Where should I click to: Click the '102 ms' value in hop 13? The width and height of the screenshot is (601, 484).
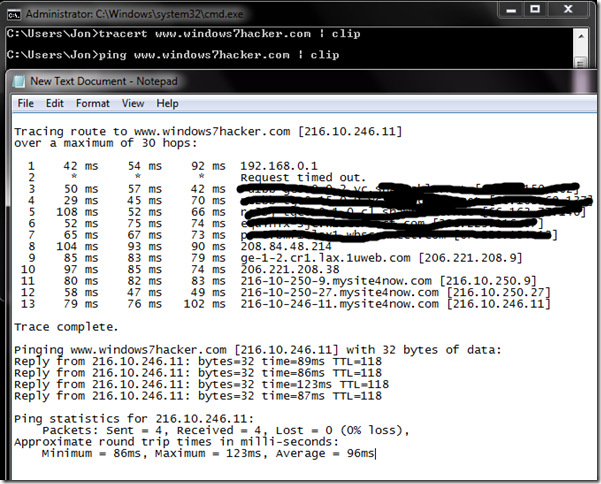click(x=204, y=304)
